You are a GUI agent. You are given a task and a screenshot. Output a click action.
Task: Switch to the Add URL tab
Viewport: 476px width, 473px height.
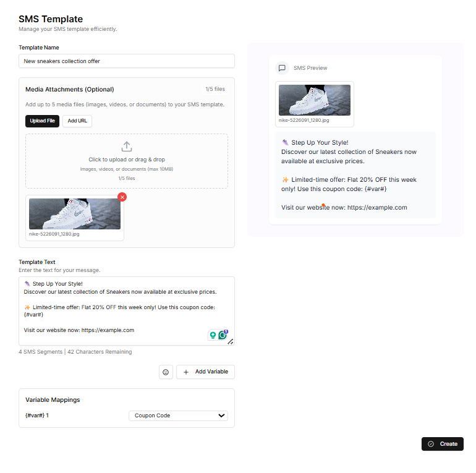point(77,121)
